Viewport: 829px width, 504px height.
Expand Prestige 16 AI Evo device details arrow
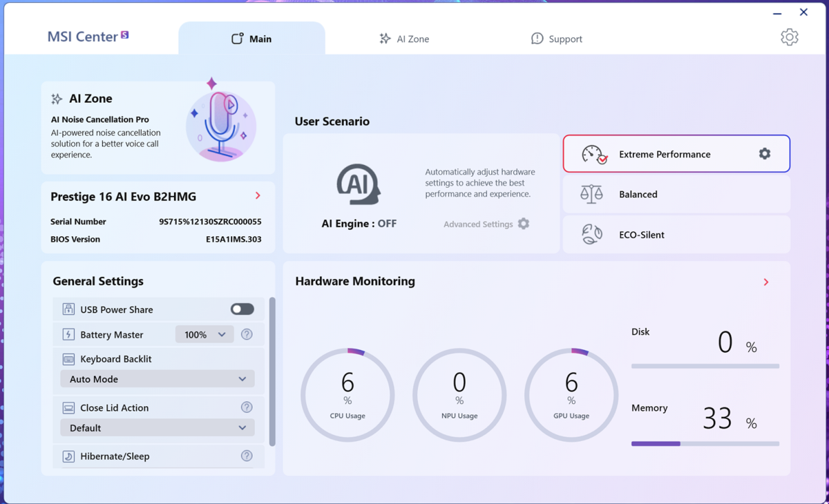[258, 196]
